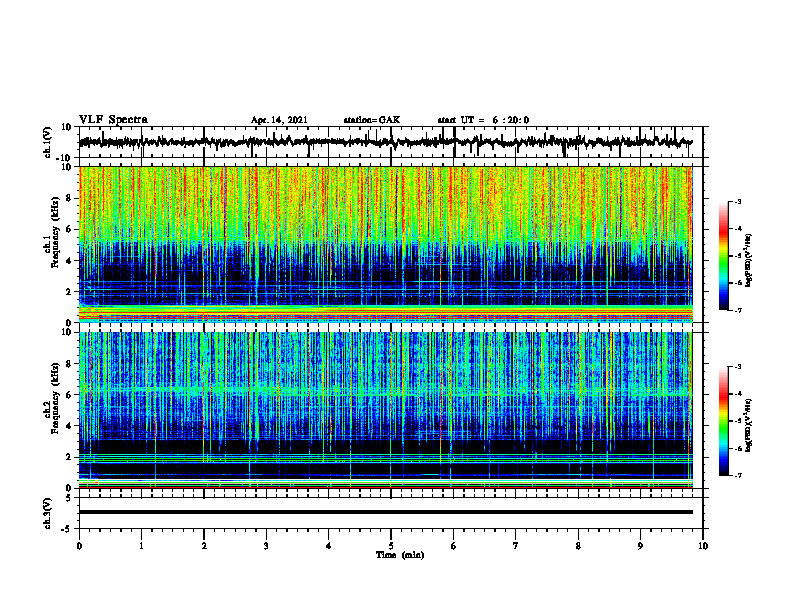The image size is (792, 612).
Task: Click the "station=GAK" header text
Action: (372, 120)
